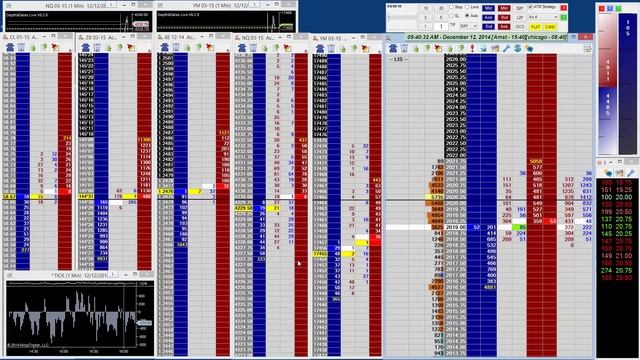Click wrench icon in time and sales window
Viewport: 640px width, 360px height.
click(631, 173)
